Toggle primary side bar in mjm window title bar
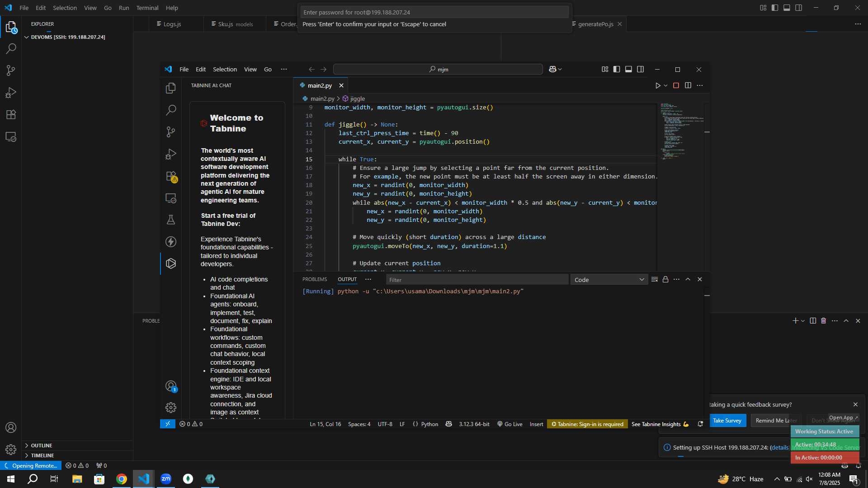Image resolution: width=868 pixels, height=488 pixels. 617,69
